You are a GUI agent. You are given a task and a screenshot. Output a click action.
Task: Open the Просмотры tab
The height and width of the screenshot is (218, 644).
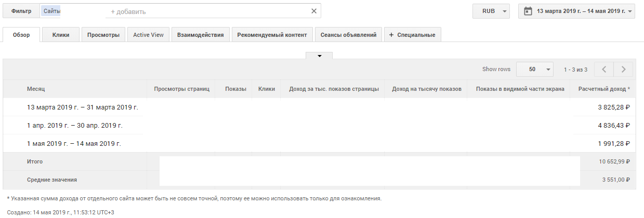click(x=103, y=35)
